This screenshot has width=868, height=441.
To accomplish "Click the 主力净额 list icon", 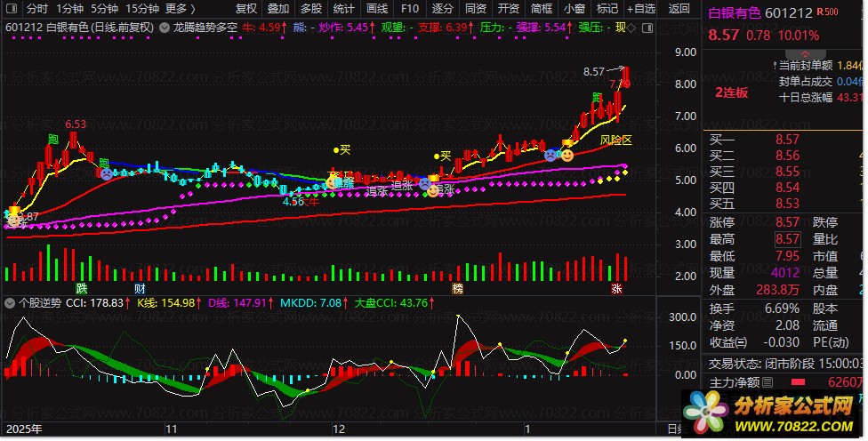I will click(768, 382).
